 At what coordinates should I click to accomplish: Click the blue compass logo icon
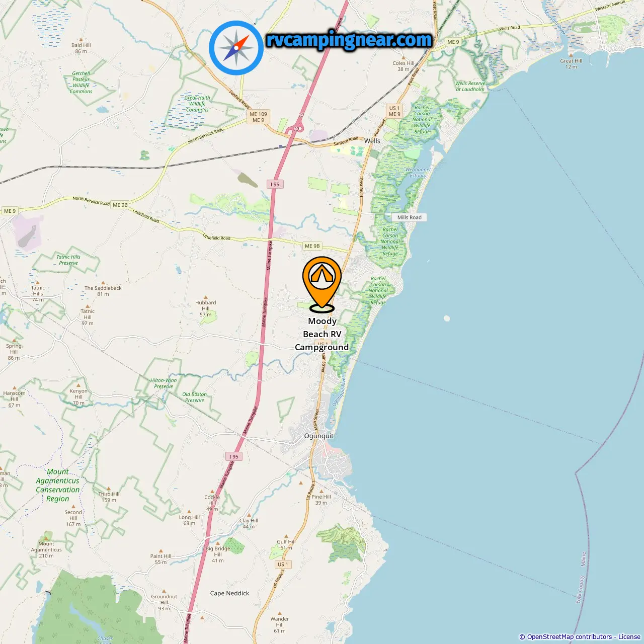[x=236, y=48]
